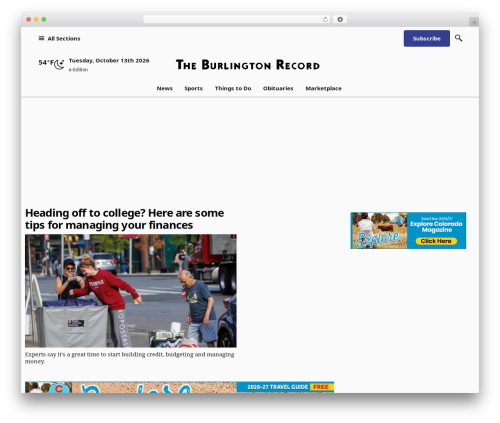Open the All Sections hamburger menu
The image size is (500, 423).
pyautogui.click(x=59, y=38)
